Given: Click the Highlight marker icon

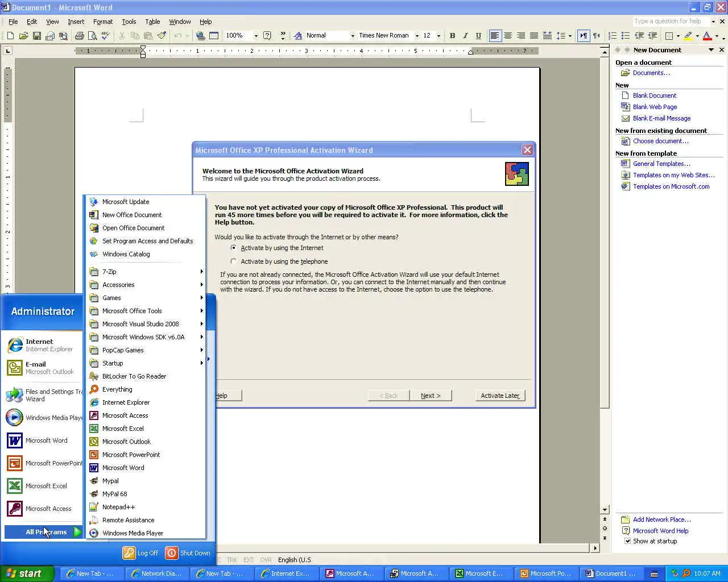Looking at the screenshot, I should (688, 36).
